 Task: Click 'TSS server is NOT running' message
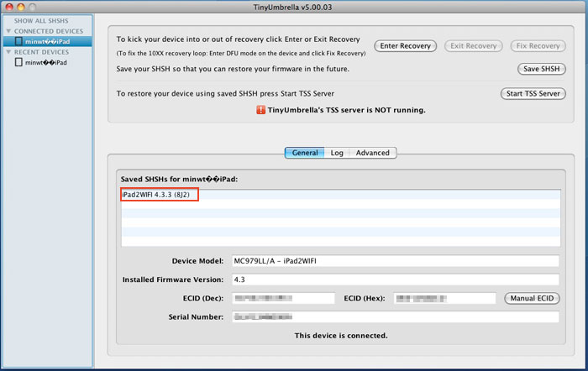[346, 110]
